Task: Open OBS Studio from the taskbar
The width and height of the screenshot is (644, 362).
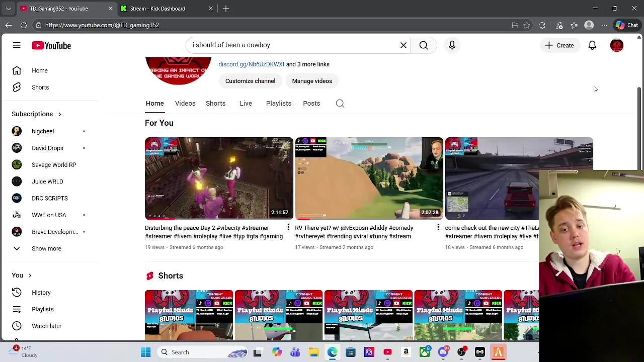Action: (x=461, y=352)
